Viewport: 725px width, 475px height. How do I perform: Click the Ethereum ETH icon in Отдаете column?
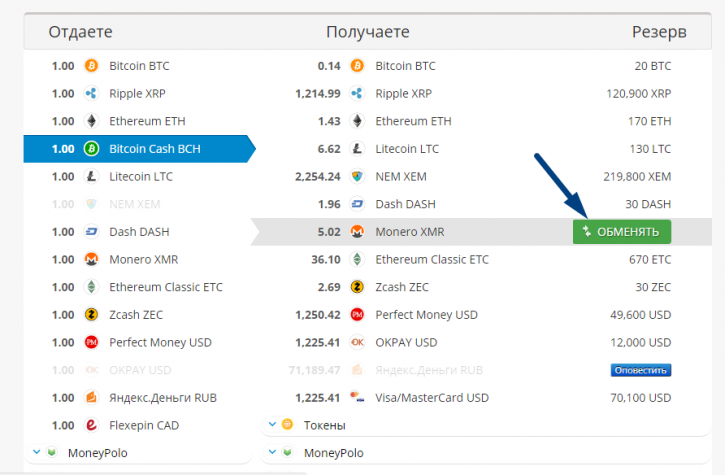tap(91, 121)
